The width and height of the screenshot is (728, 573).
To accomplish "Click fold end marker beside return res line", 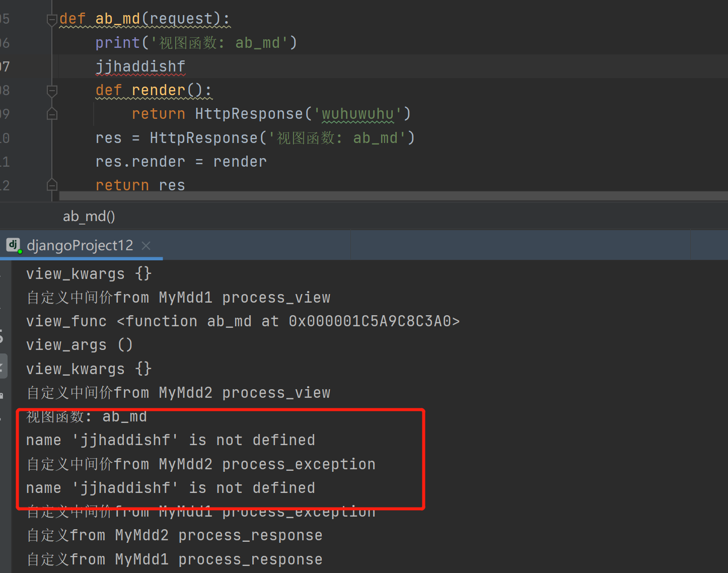I will coord(52,185).
